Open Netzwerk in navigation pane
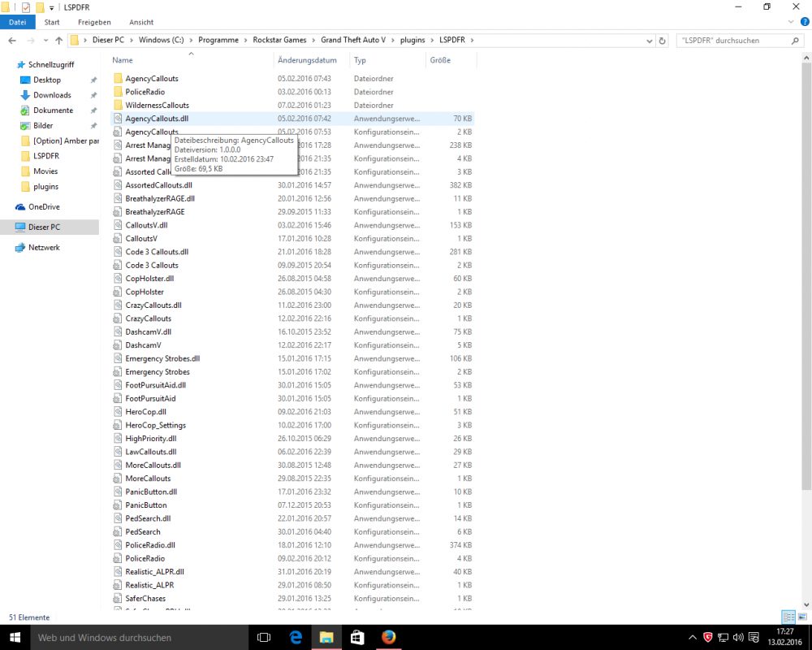Viewport: 812px width, 650px height. click(44, 247)
